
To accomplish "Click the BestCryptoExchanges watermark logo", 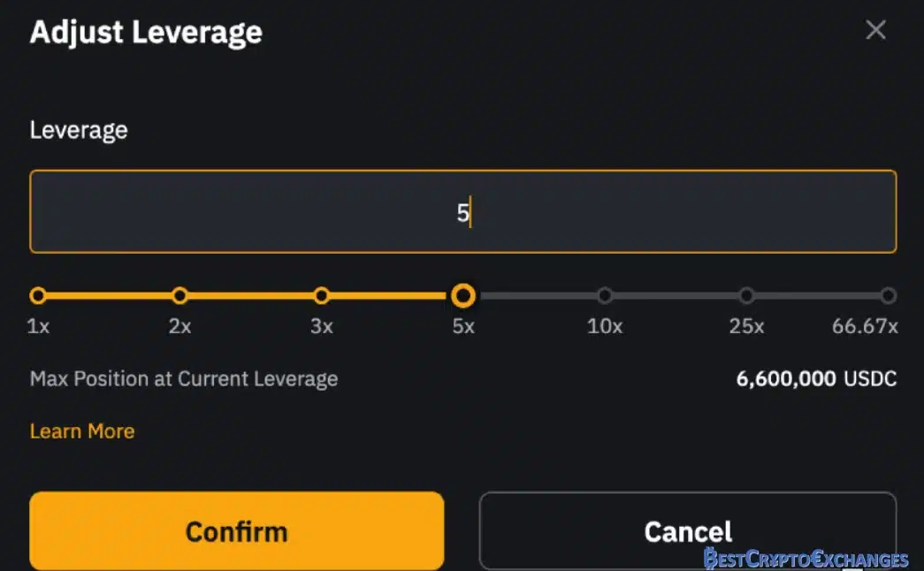I will [x=806, y=558].
